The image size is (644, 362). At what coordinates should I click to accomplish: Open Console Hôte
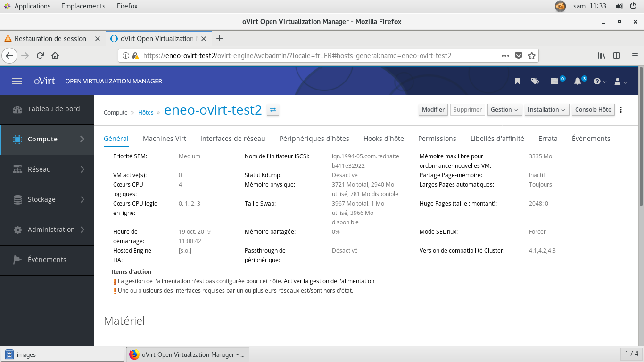(593, 110)
